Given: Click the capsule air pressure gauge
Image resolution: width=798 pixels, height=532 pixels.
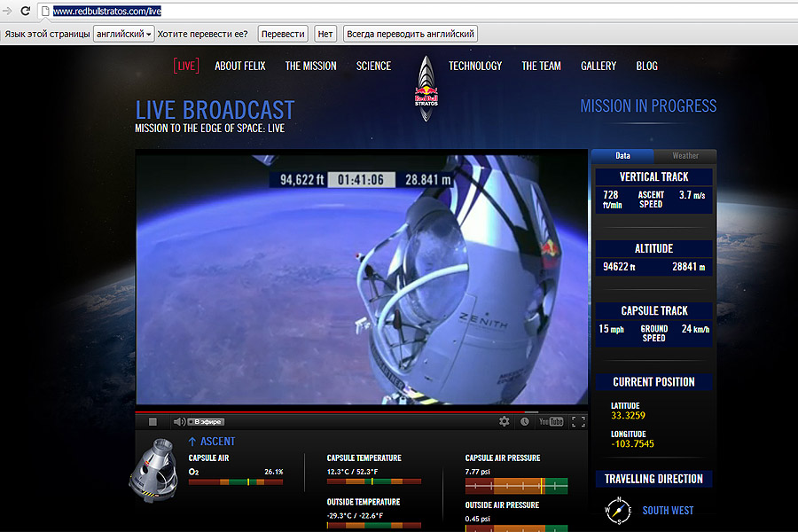Looking at the screenshot, I should (x=516, y=486).
